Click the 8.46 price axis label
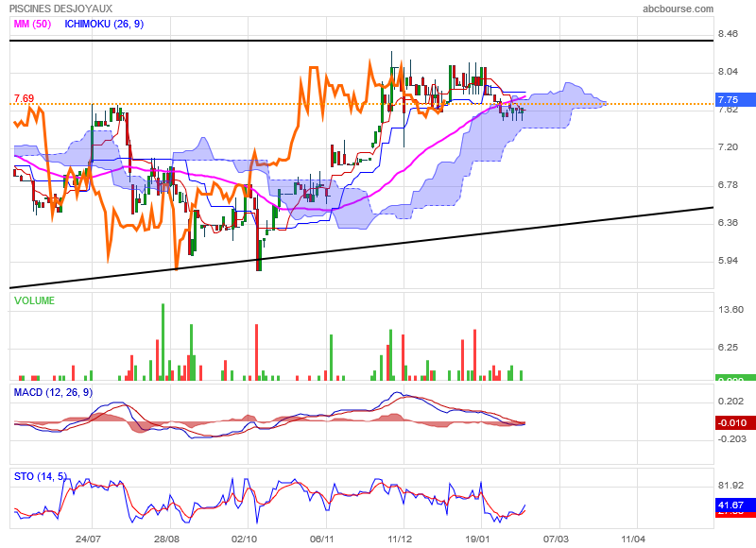This screenshot has height=548, width=756. click(x=728, y=34)
